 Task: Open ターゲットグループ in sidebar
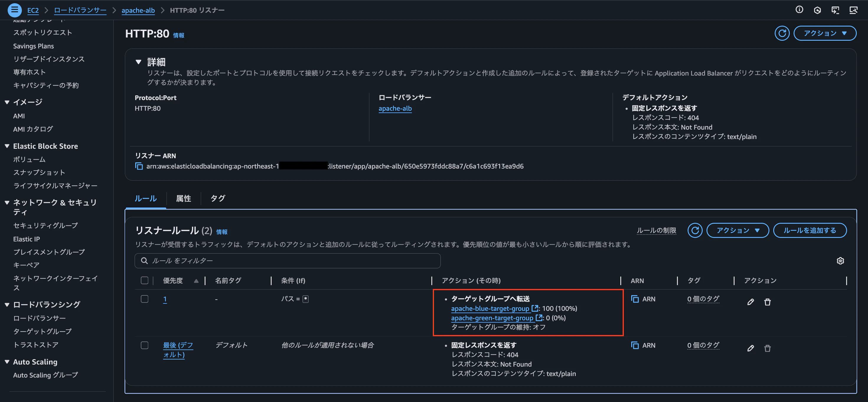(43, 331)
